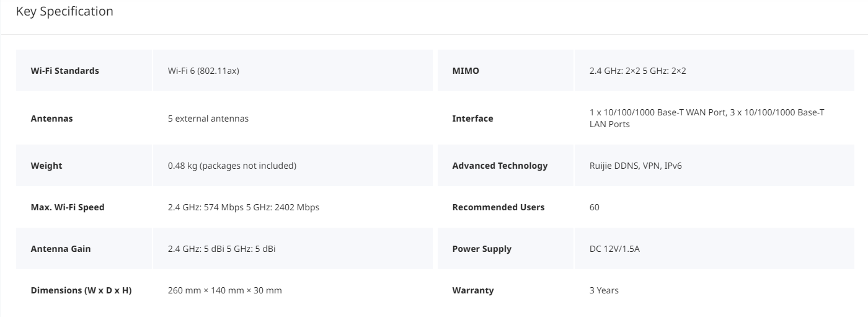Click the 260 mm × 140 mm dimensions value
The width and height of the screenshot is (868, 317).
pos(225,290)
